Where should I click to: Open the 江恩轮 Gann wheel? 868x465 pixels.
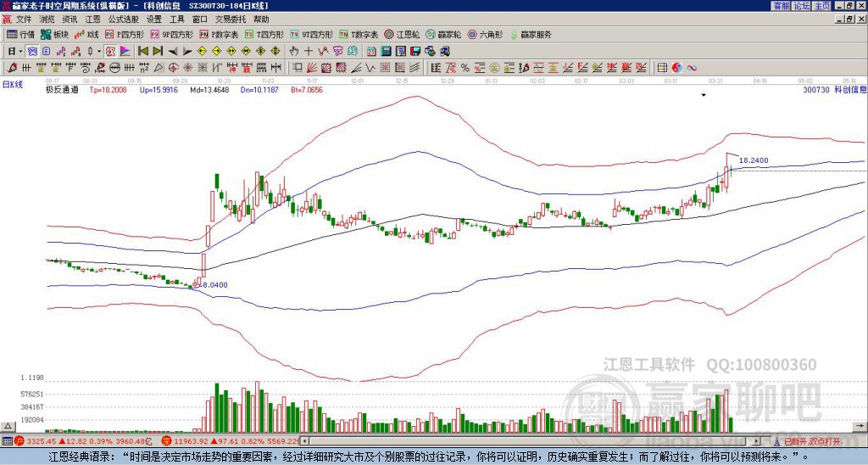402,34
